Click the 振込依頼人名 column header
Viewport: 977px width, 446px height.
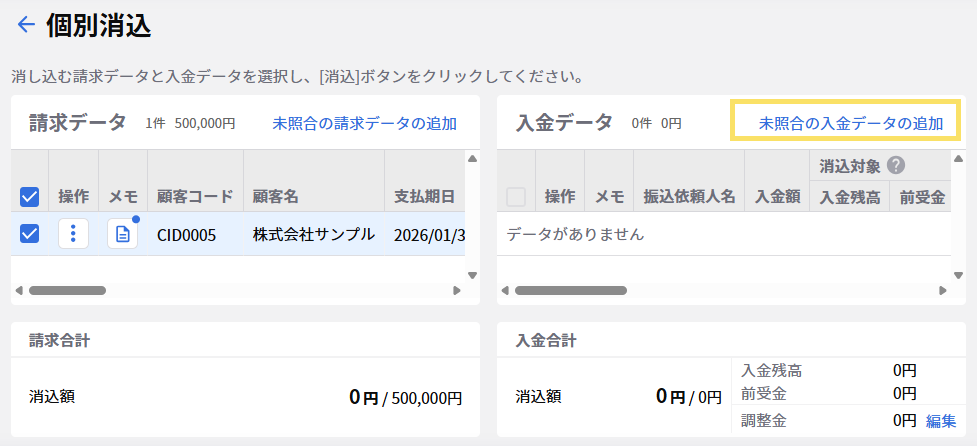(688, 196)
